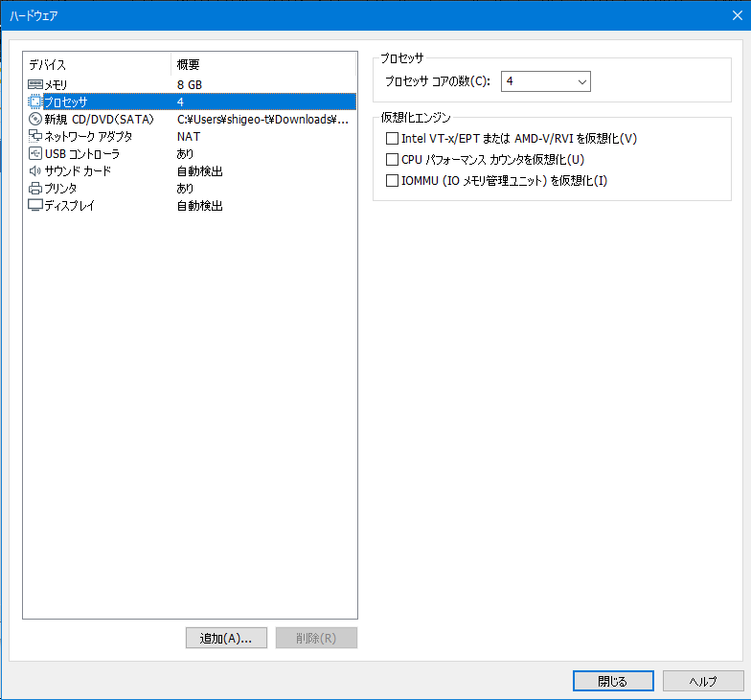Click the プリンタ あり summary value
751x700 pixels.
click(185, 188)
